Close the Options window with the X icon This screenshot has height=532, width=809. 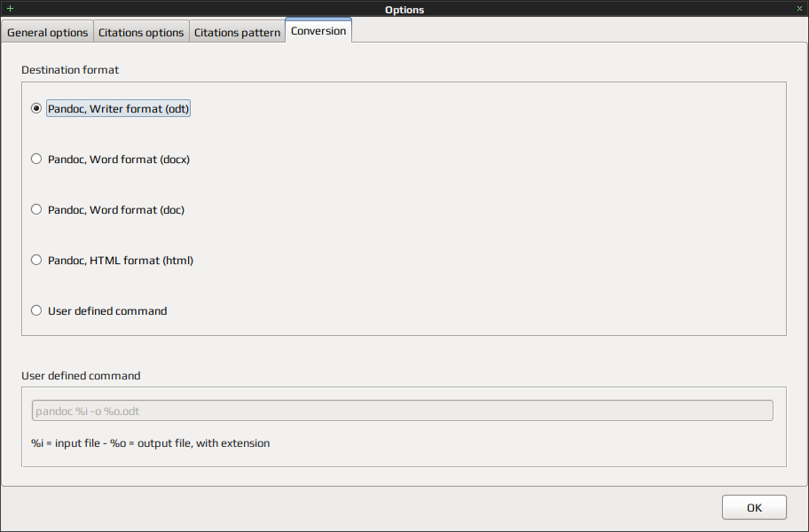click(800, 8)
